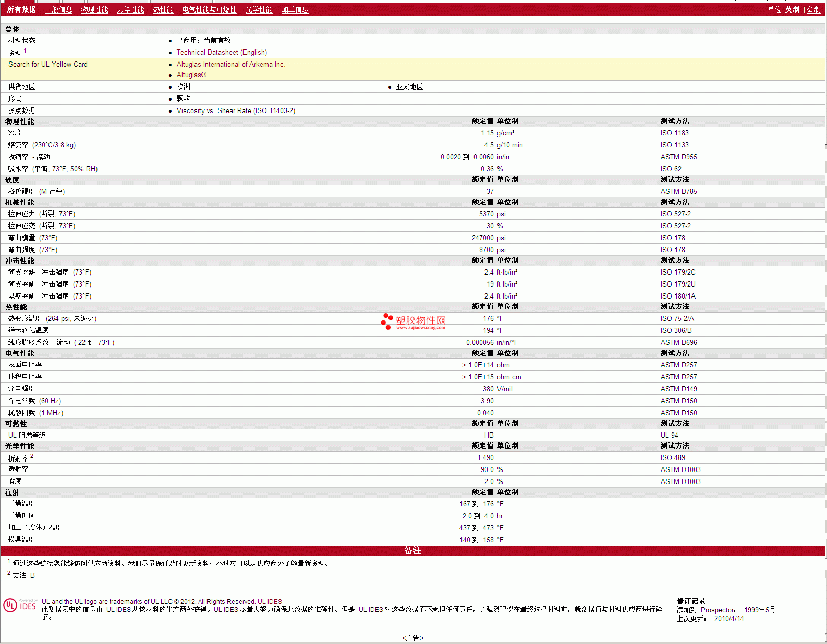Click the '4.5 g/10 min' melt flow value
Image resolution: width=827 pixels, height=644 pixels.
[503, 145]
